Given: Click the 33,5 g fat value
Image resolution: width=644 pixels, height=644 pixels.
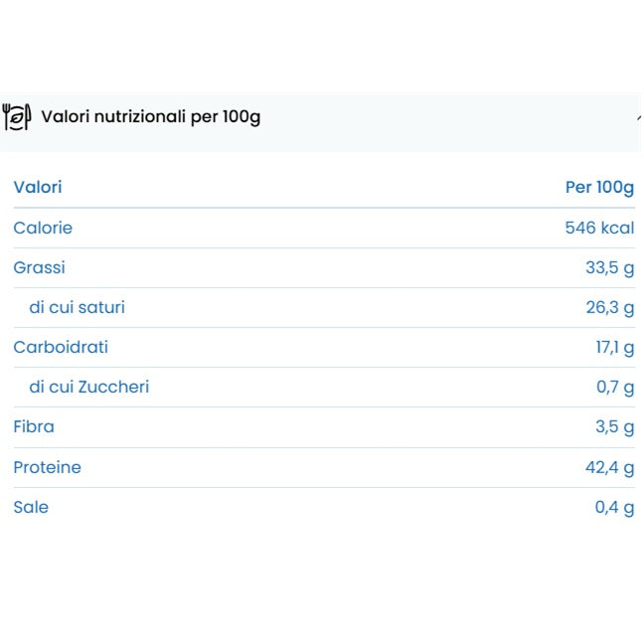Looking at the screenshot, I should point(609,267).
